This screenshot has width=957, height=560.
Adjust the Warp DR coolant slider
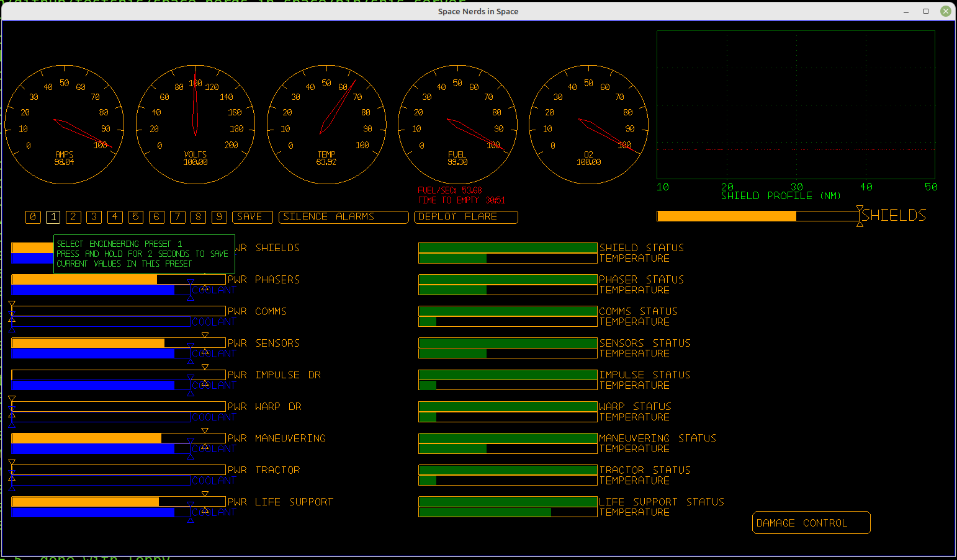click(x=101, y=417)
